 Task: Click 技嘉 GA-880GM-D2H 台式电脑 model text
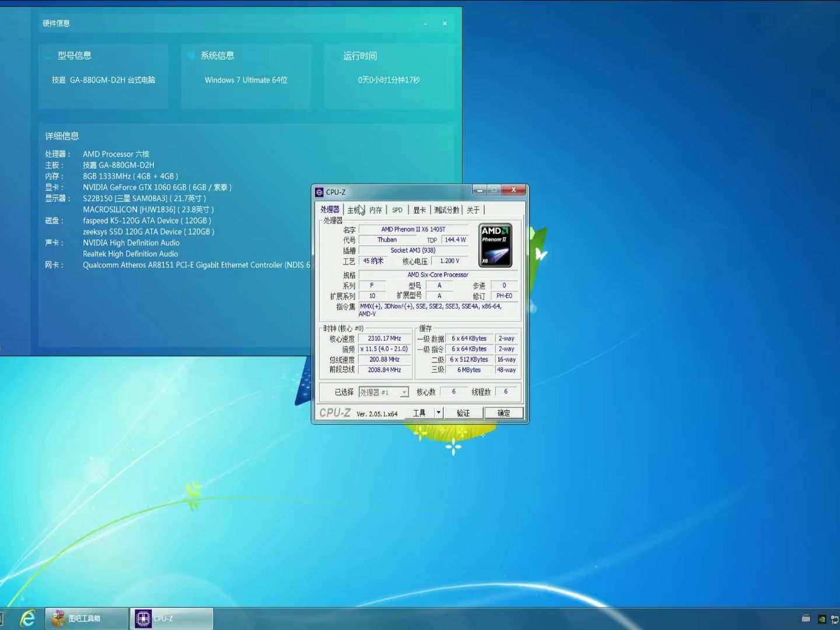click(x=103, y=80)
